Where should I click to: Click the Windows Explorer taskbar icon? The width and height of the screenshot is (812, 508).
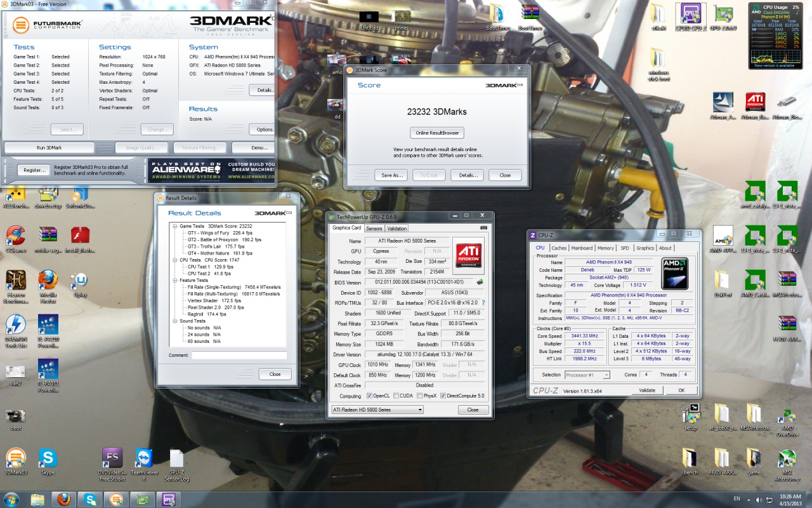pos(37,500)
